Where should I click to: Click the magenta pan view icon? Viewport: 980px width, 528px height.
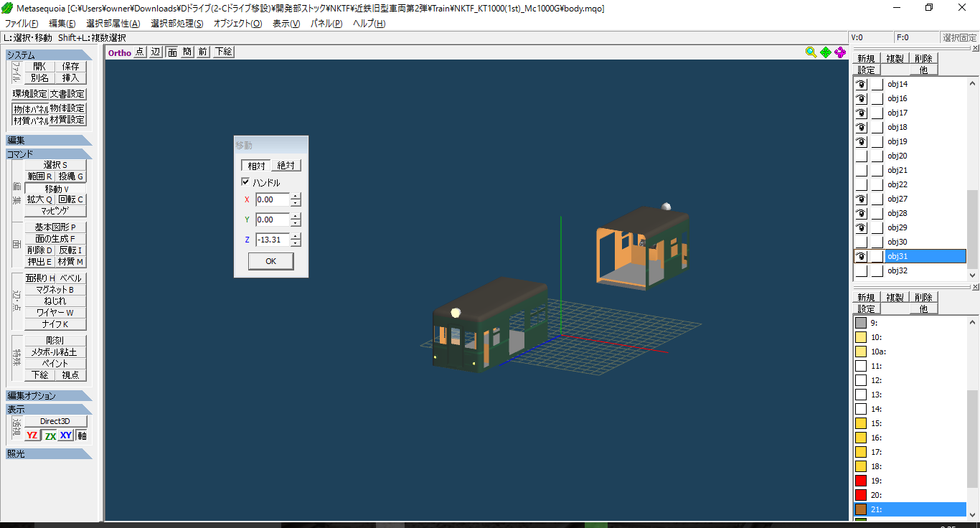pyautogui.click(x=840, y=52)
